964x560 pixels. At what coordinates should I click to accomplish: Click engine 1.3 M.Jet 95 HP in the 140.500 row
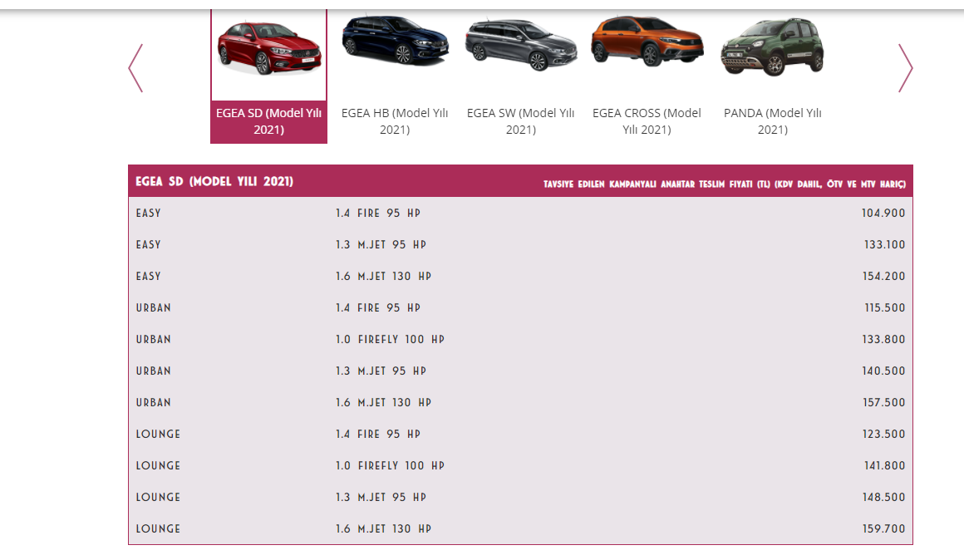381,371
